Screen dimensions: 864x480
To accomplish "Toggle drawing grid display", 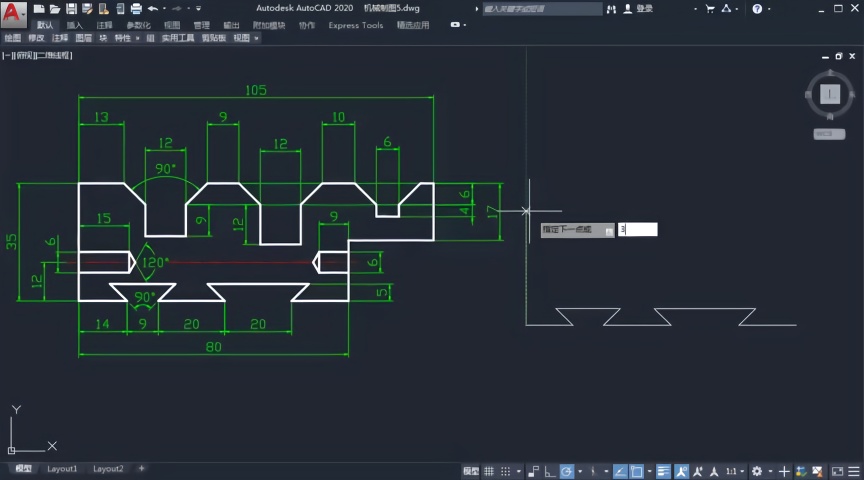I will coord(489,471).
